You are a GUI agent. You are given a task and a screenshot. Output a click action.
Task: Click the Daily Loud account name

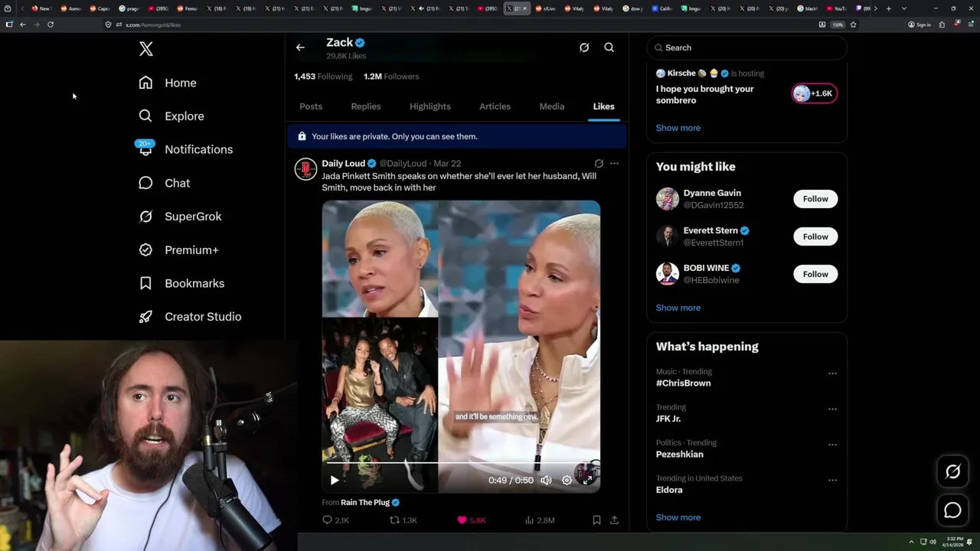[x=344, y=163]
